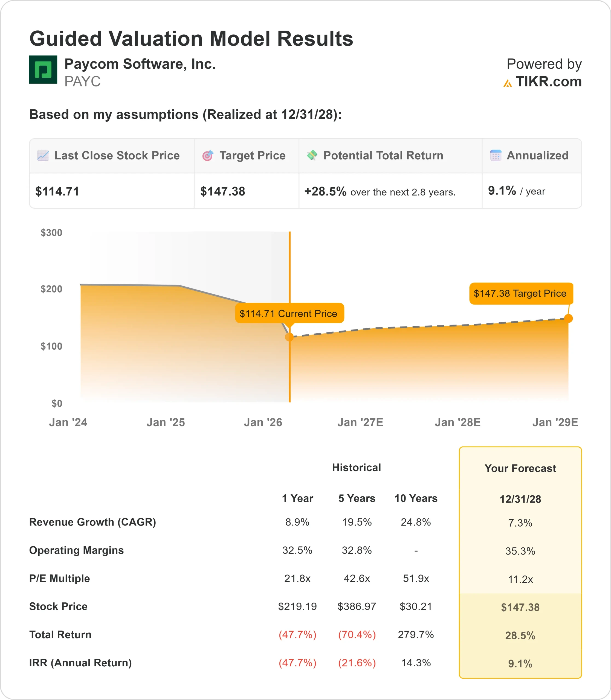Click the chart icon beside Last Close Stock Price

click(x=43, y=155)
